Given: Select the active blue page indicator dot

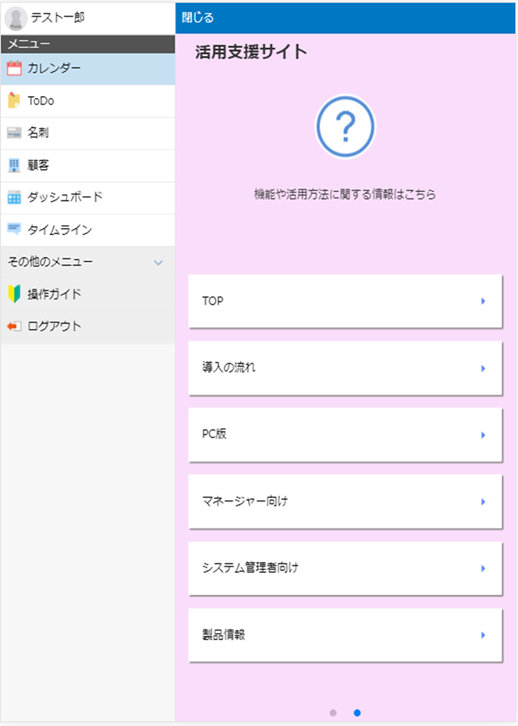Looking at the screenshot, I should pos(357,713).
